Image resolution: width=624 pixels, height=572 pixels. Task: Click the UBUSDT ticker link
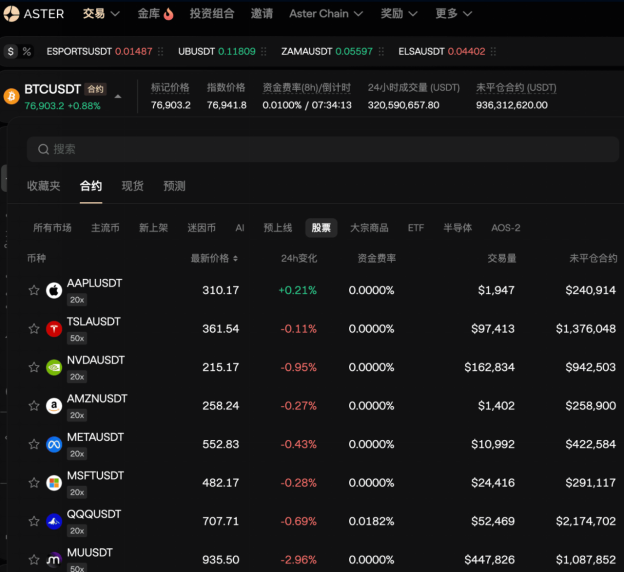pos(216,51)
